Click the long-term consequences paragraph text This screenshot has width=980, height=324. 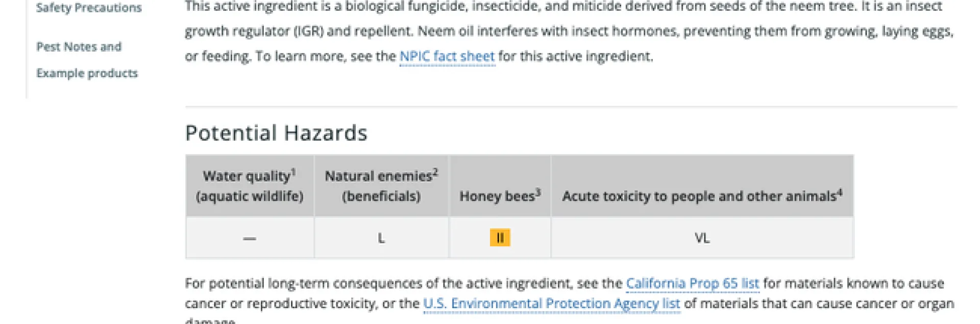coord(403,284)
